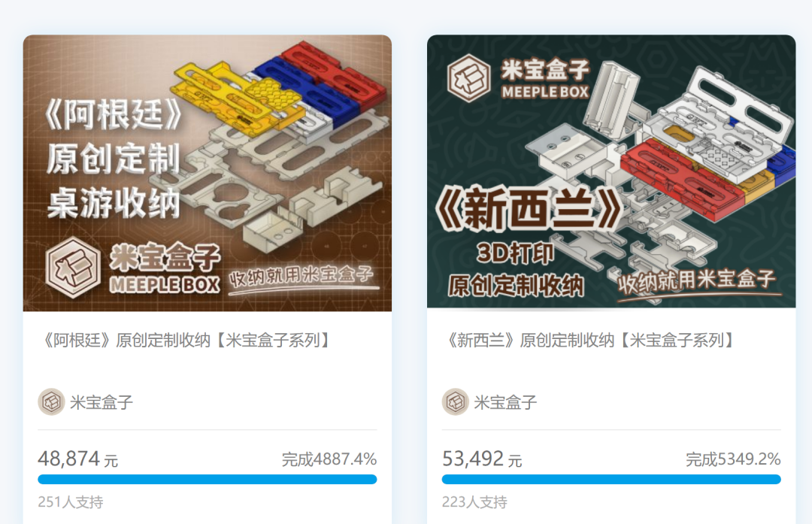Screen dimensions: 812x524
Task: Select the 48,874 元 funding amount
Action: coord(78,459)
